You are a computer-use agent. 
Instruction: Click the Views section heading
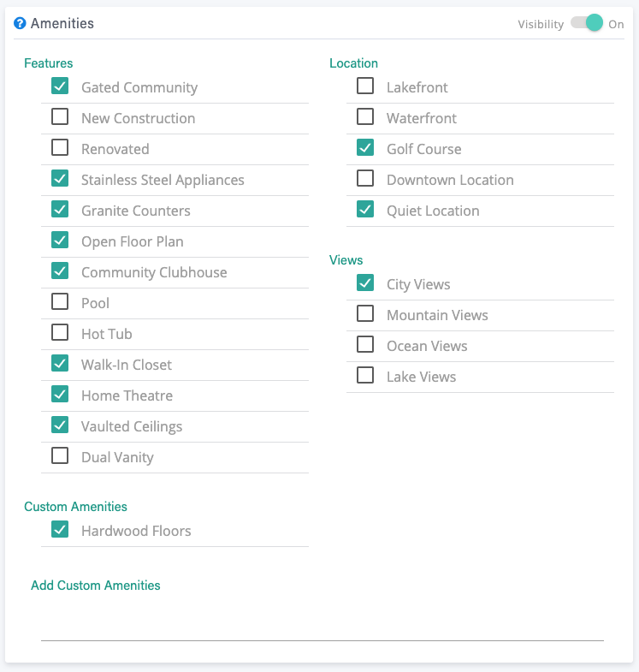346,260
